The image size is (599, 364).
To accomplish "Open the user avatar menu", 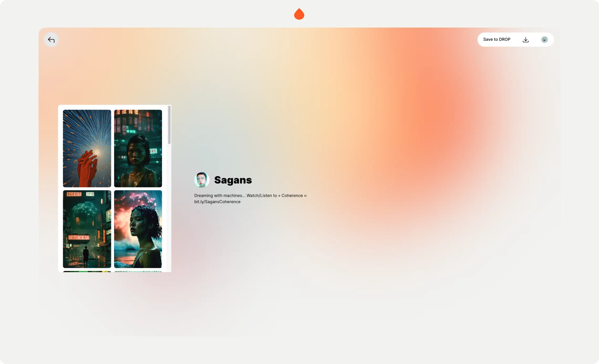I will [x=544, y=40].
